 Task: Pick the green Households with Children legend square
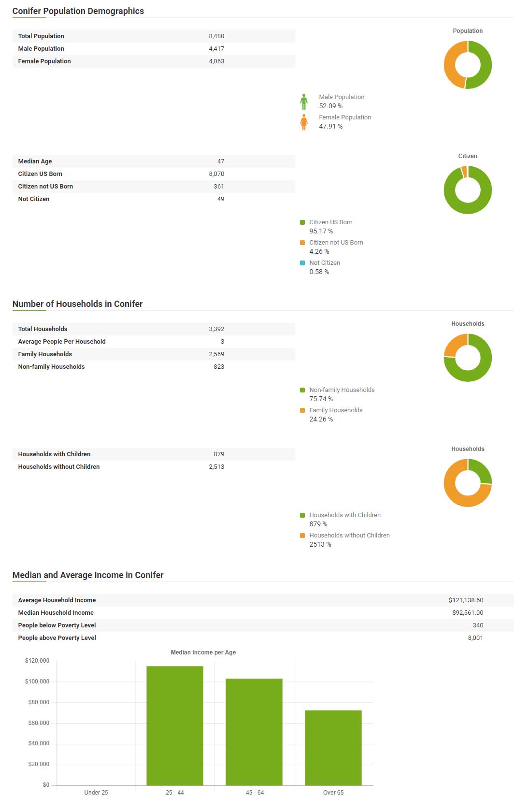302,515
